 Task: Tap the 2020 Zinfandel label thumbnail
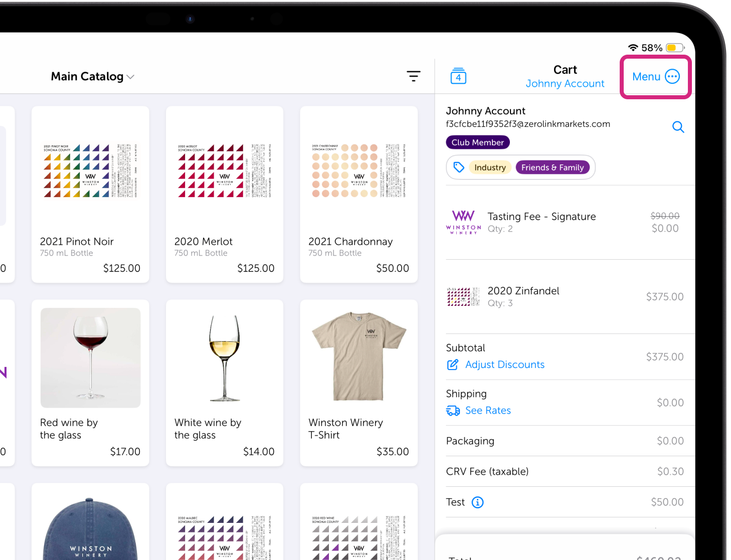coord(463,297)
